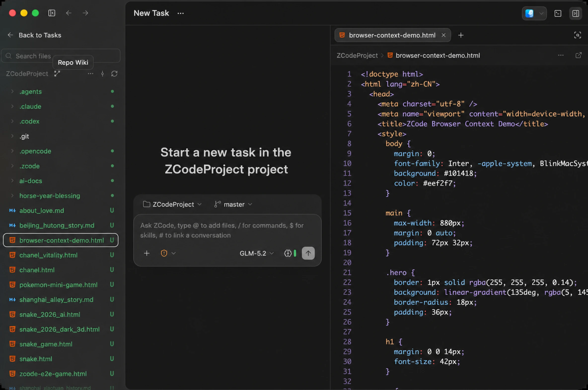The image size is (588, 390).
Task: Open snake_2026_dark_3d.html file
Action: 61,329
